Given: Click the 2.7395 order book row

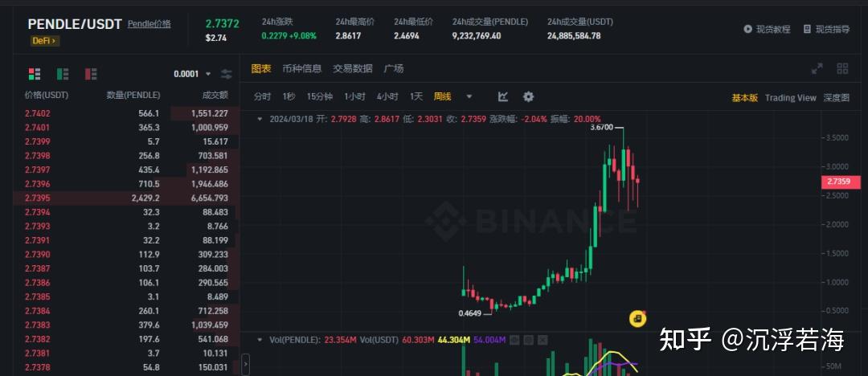Looking at the screenshot, I should [126, 198].
